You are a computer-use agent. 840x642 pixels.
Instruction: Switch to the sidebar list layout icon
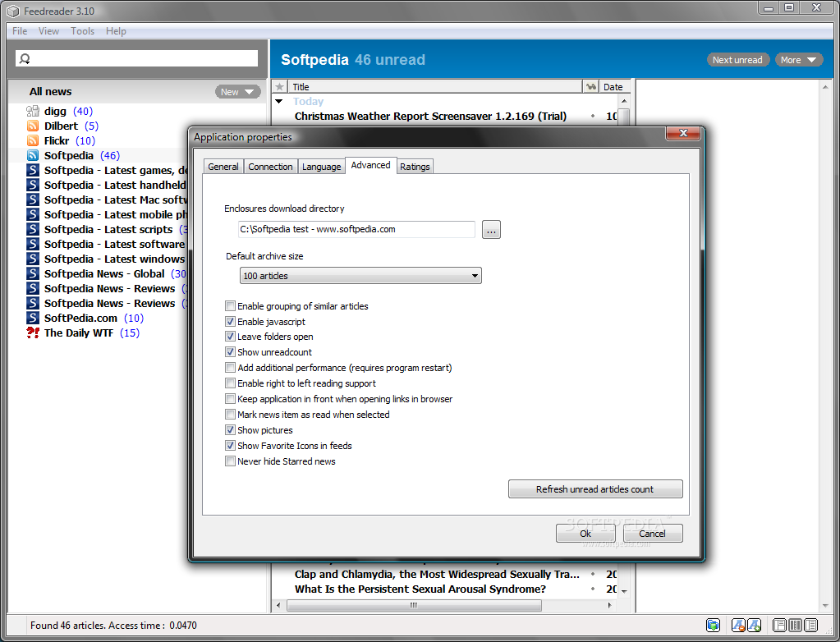pyautogui.click(x=810, y=625)
